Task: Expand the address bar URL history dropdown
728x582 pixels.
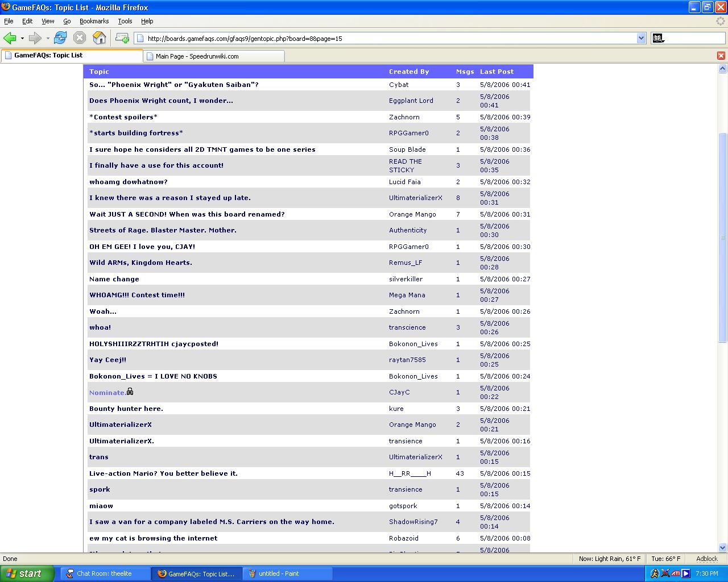Action: (x=642, y=38)
